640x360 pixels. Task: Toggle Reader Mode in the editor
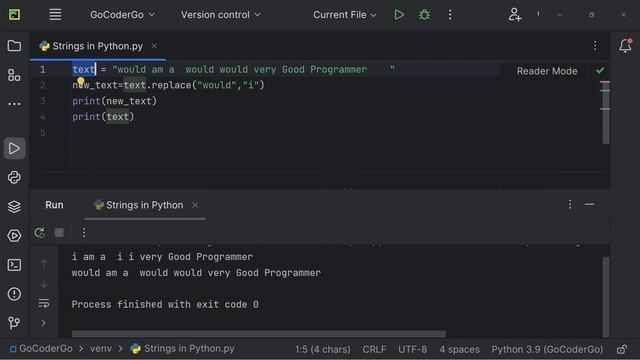[547, 71]
